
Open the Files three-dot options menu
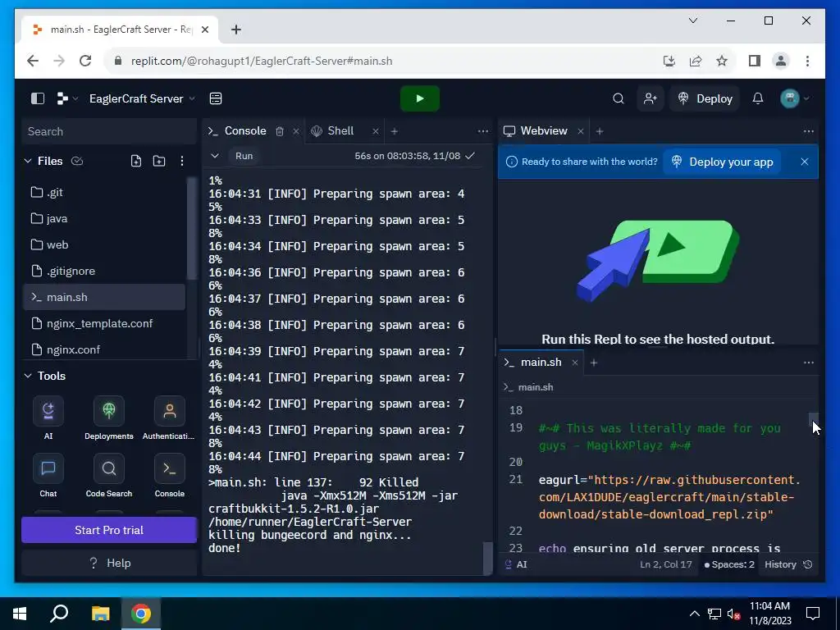182,162
